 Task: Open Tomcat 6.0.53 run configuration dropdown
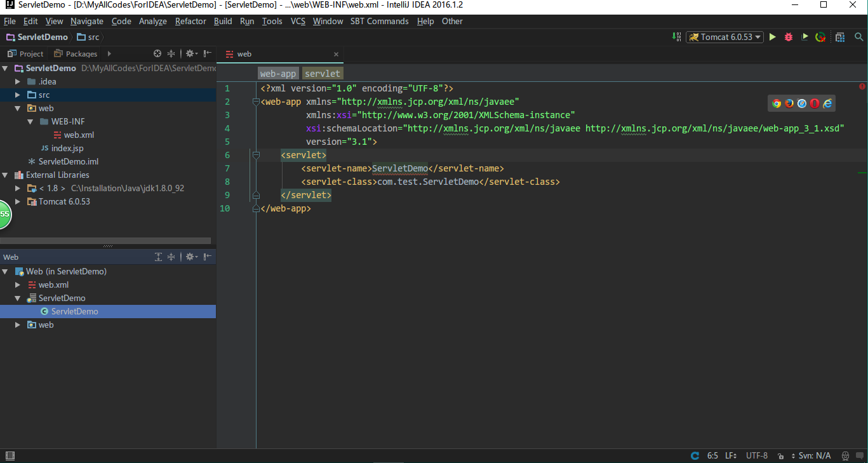tap(724, 37)
